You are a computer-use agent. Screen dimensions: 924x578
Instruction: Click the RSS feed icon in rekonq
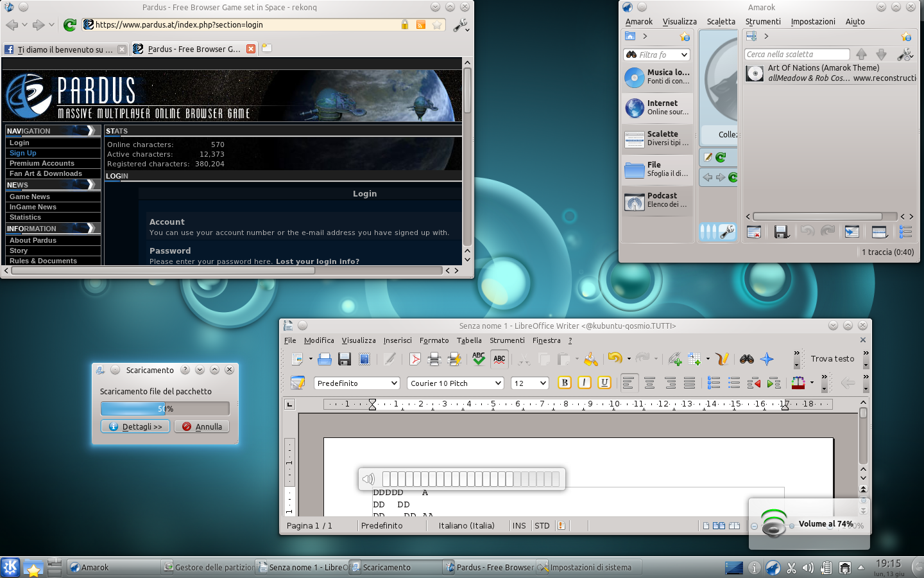tap(421, 24)
